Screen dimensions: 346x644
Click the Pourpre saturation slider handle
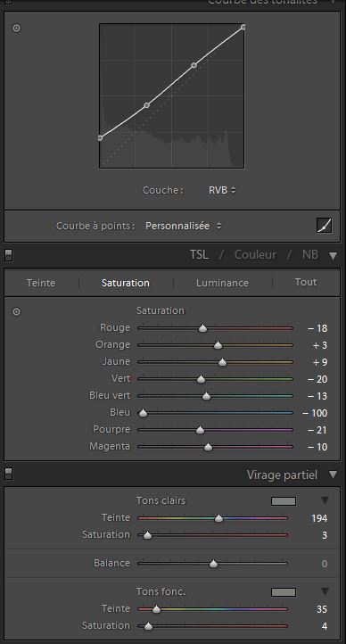201,430
